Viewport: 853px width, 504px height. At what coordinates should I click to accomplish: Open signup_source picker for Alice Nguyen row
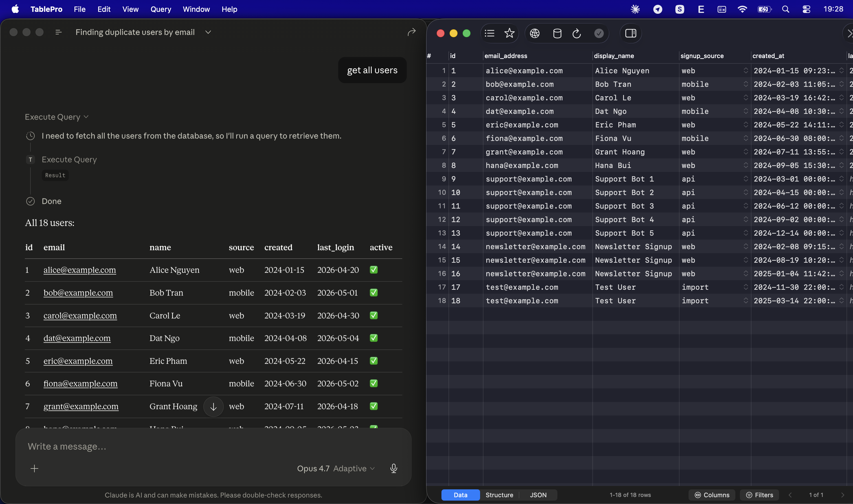746,71
